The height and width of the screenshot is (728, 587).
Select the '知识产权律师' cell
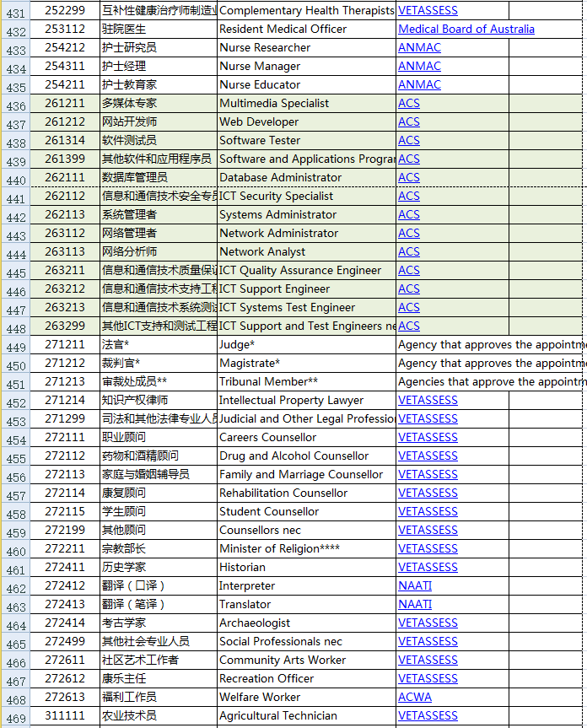click(x=159, y=400)
